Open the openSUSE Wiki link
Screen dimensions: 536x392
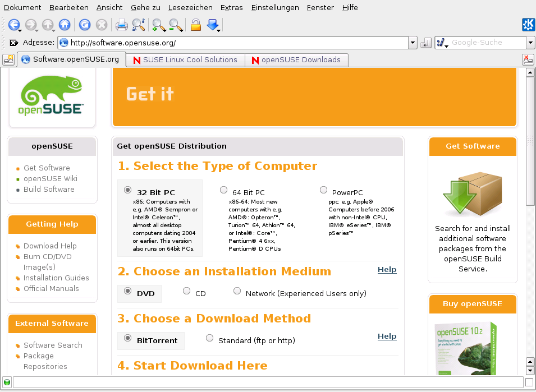51,178
